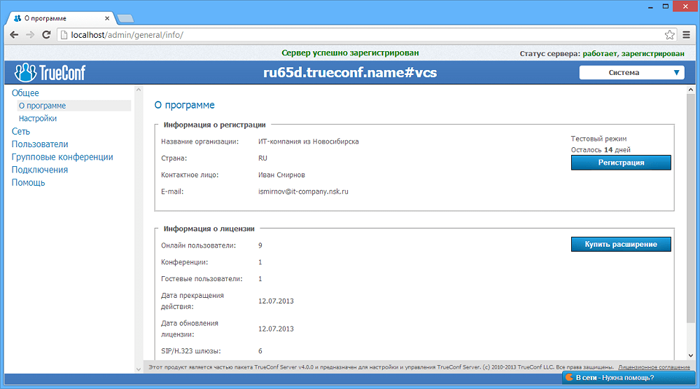Open 'Групповые конференции' in sidebar

point(62,157)
